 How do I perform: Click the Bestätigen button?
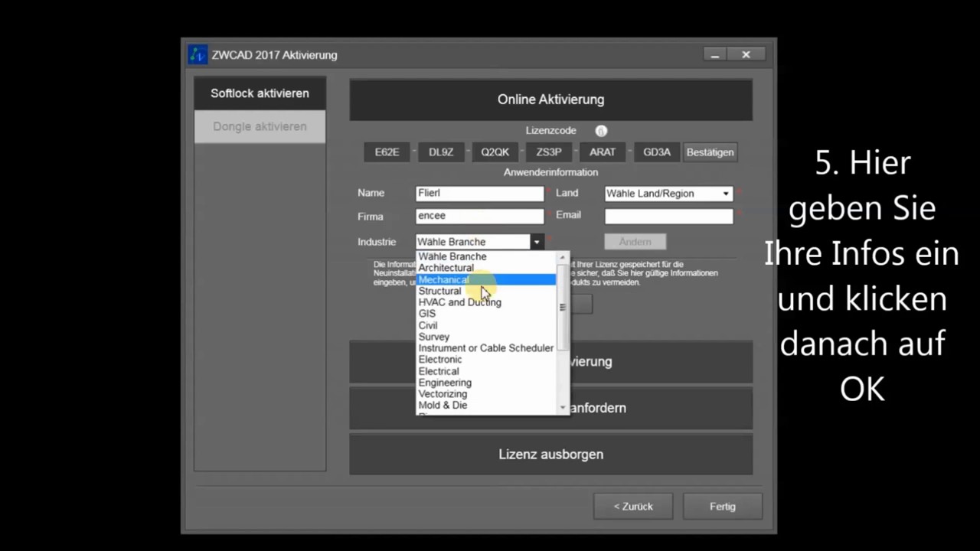pos(710,152)
